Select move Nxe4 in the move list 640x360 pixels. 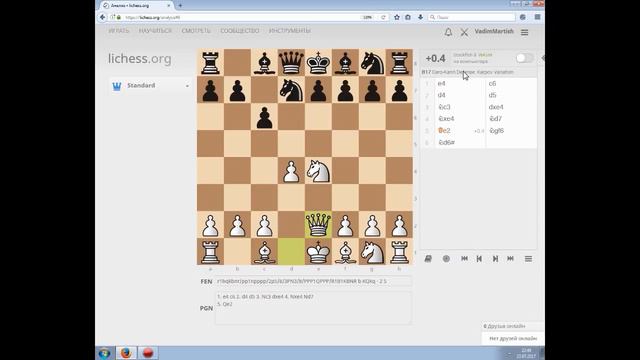click(460, 119)
